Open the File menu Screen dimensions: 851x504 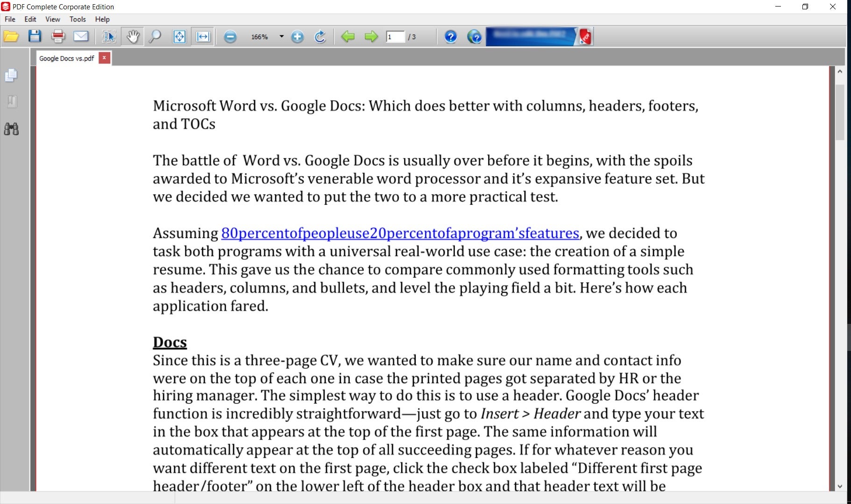tap(10, 19)
